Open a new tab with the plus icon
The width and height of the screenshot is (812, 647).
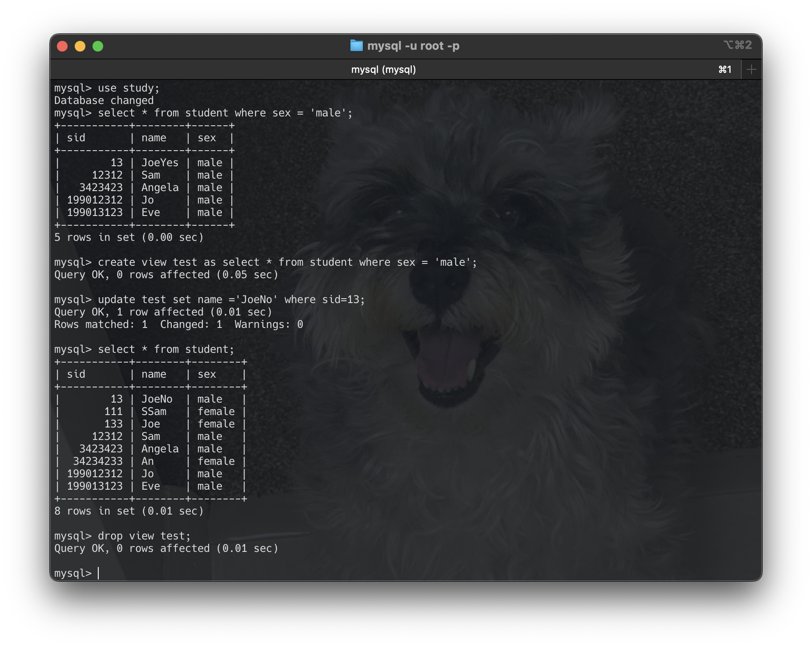[752, 69]
